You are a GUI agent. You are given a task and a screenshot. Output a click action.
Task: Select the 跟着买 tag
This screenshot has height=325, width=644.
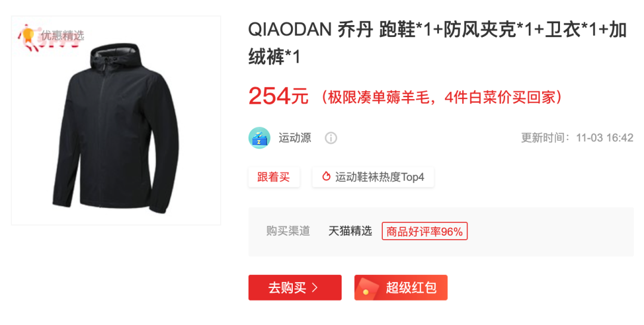pyautogui.click(x=274, y=177)
